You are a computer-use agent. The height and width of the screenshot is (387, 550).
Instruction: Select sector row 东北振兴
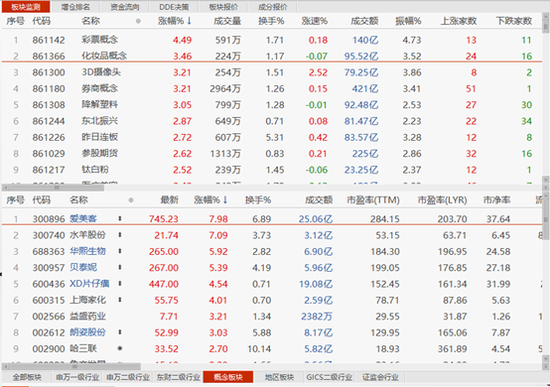(272, 121)
